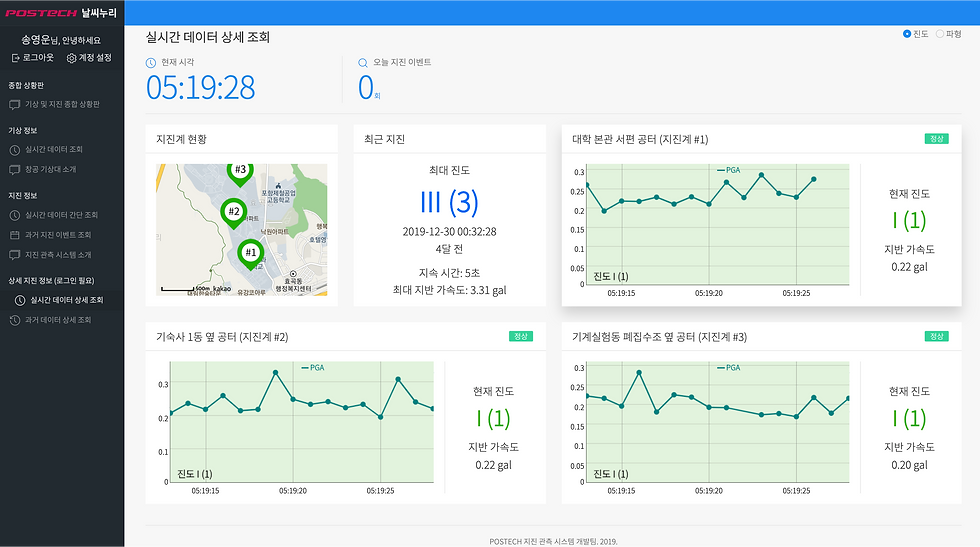The image size is (980, 547).
Task: Click the 0.22 gal value on 지진계 #1
Action: (x=909, y=267)
